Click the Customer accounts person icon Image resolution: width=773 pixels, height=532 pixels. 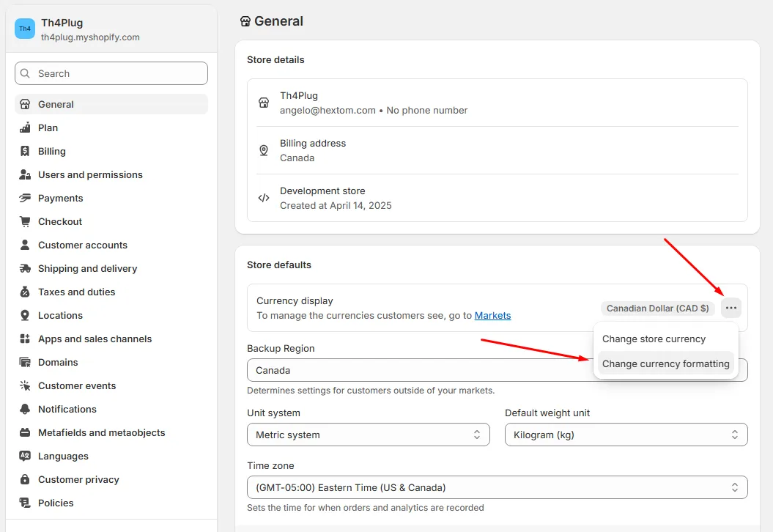point(25,245)
